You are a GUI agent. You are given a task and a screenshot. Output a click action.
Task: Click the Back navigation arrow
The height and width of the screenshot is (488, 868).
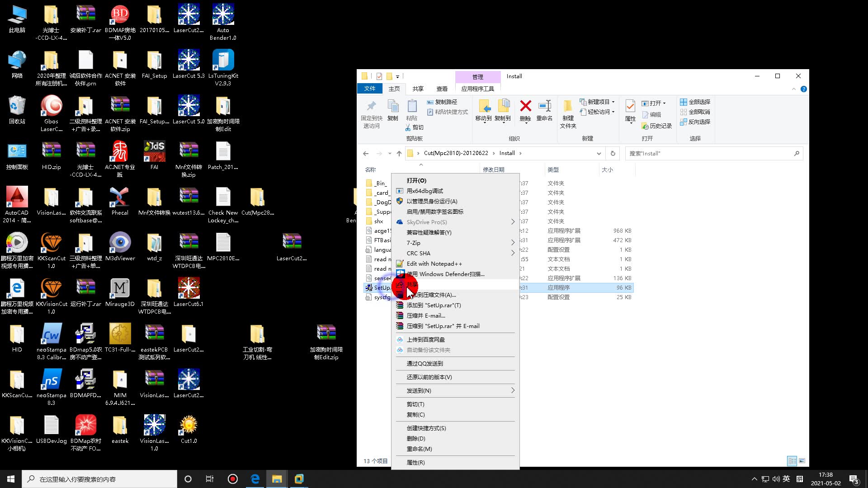[366, 153]
